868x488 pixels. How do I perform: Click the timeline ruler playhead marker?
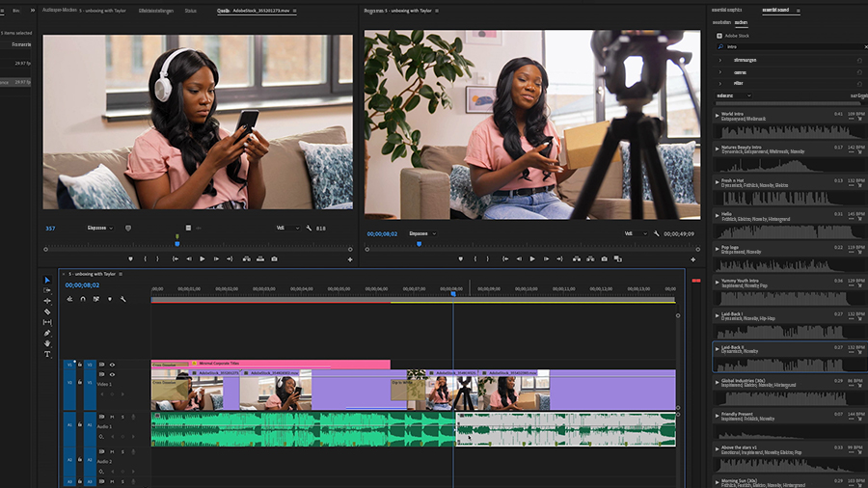tap(453, 294)
